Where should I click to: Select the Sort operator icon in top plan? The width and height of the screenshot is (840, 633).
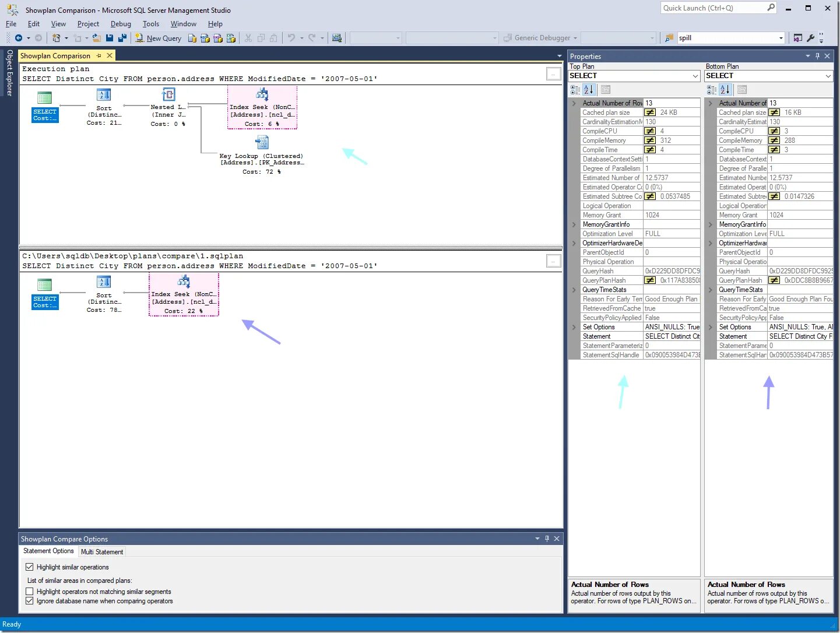(104, 95)
